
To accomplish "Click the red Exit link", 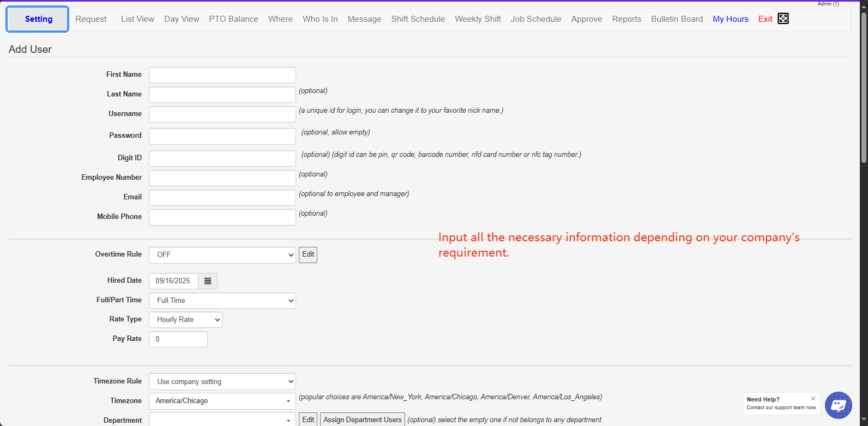I will pyautogui.click(x=765, y=19).
